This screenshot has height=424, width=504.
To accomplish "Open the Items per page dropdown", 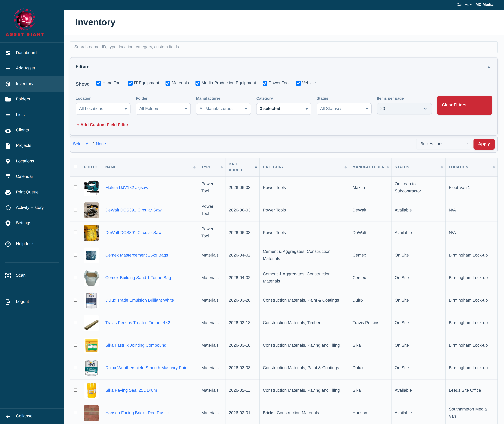I will [x=404, y=109].
